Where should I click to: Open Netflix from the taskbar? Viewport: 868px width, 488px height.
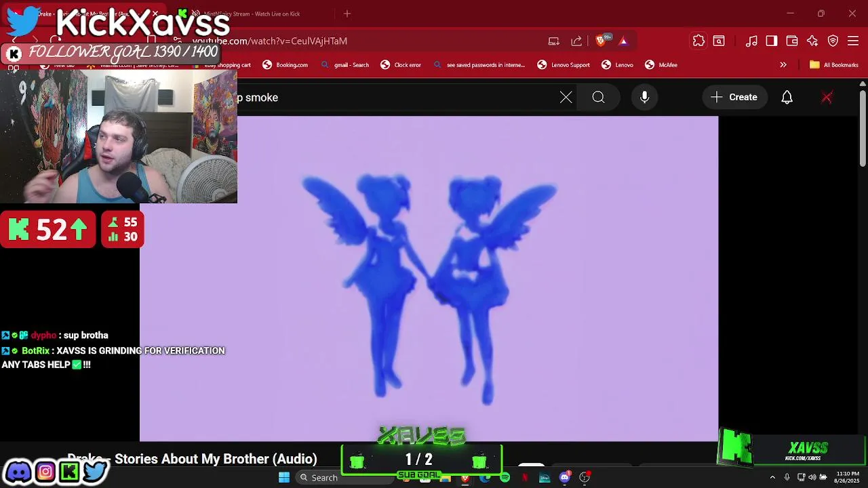pyautogui.click(x=525, y=478)
